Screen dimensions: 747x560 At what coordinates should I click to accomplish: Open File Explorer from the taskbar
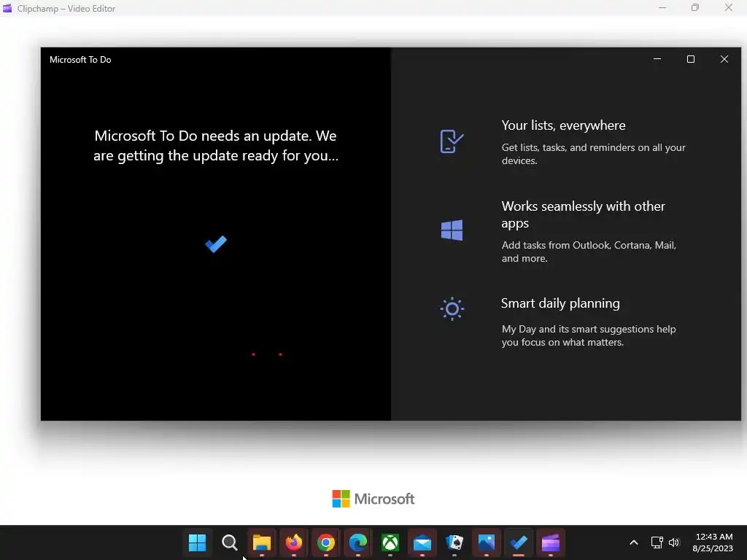pyautogui.click(x=262, y=542)
